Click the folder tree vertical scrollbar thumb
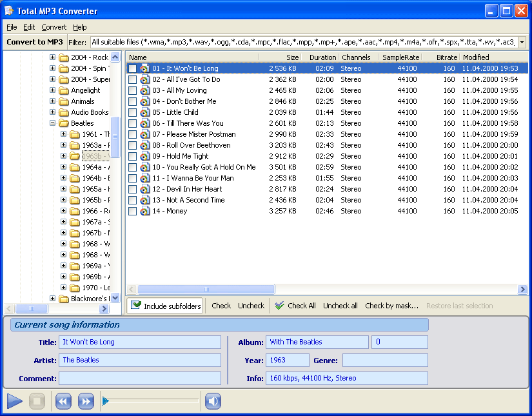Viewport: 532px width, 416px height. coord(115,137)
